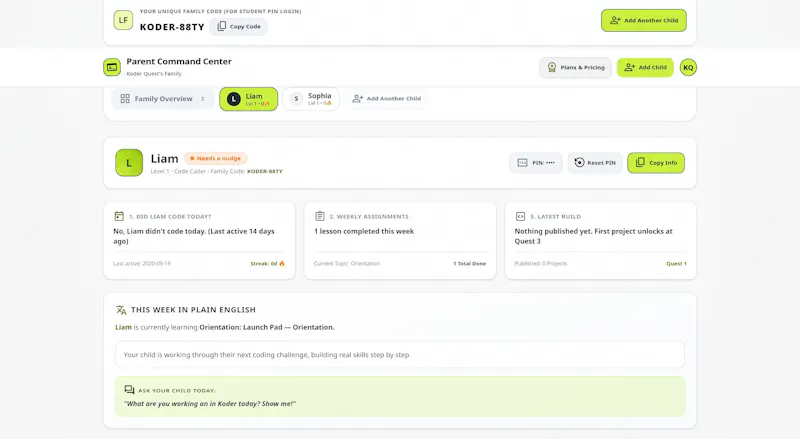The width and height of the screenshot is (800, 439).
Task: Click the 'What are you working on' prompt quote
Action: (210, 404)
